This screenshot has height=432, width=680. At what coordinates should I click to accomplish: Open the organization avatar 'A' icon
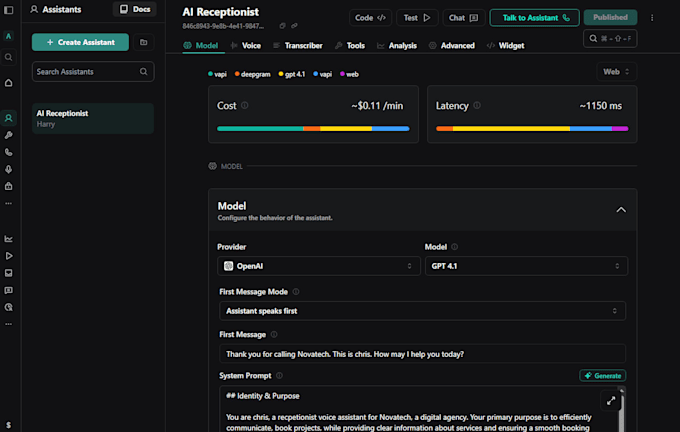[x=8, y=36]
